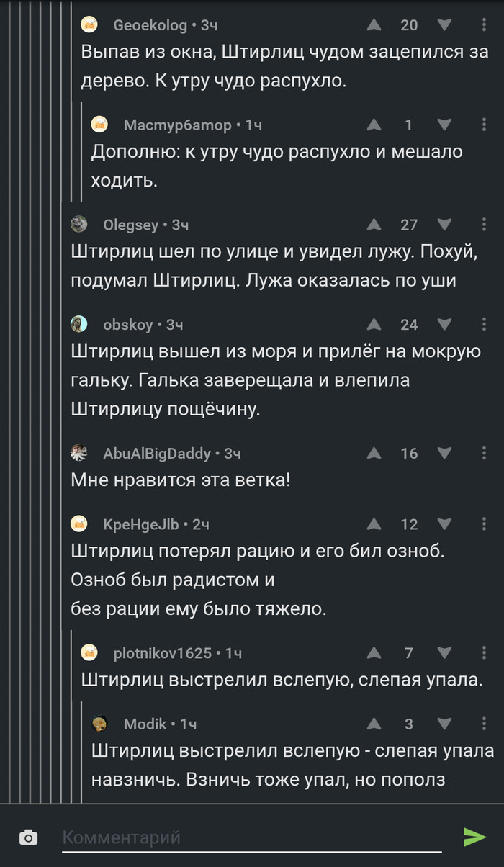
Task: Upvote AbuAlBigDaddy's comment
Action: (374, 453)
